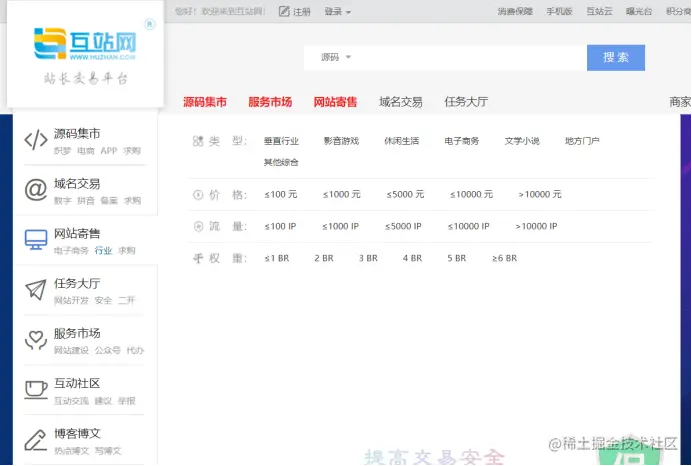The width and height of the screenshot is (692, 466).
Task: Click 代办 under sidebar 服务市场
Action: [135, 351]
